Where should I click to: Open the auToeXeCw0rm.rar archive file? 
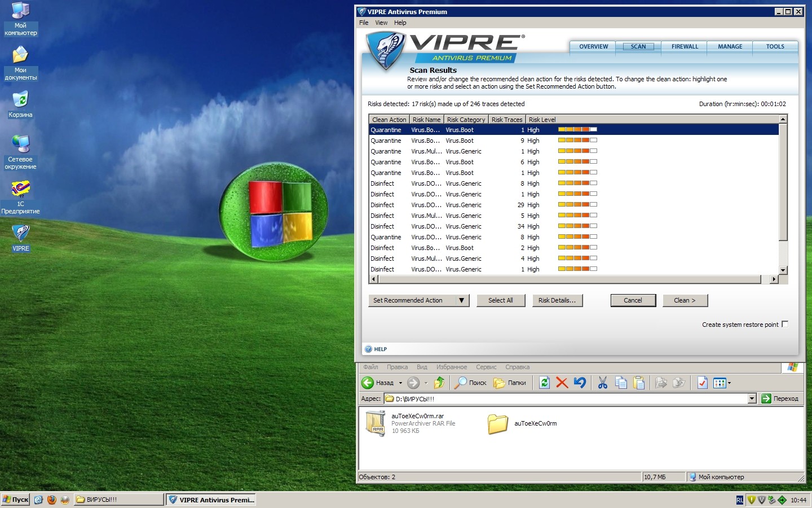tap(376, 423)
